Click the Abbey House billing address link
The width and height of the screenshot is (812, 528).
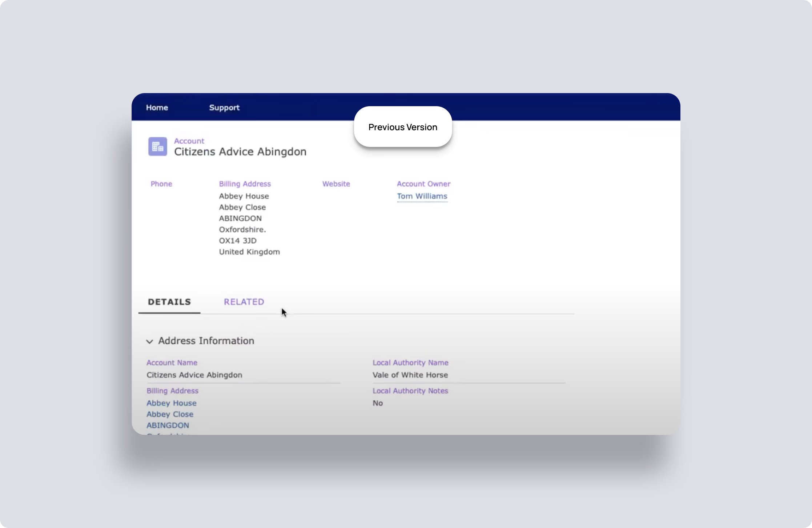point(172,403)
